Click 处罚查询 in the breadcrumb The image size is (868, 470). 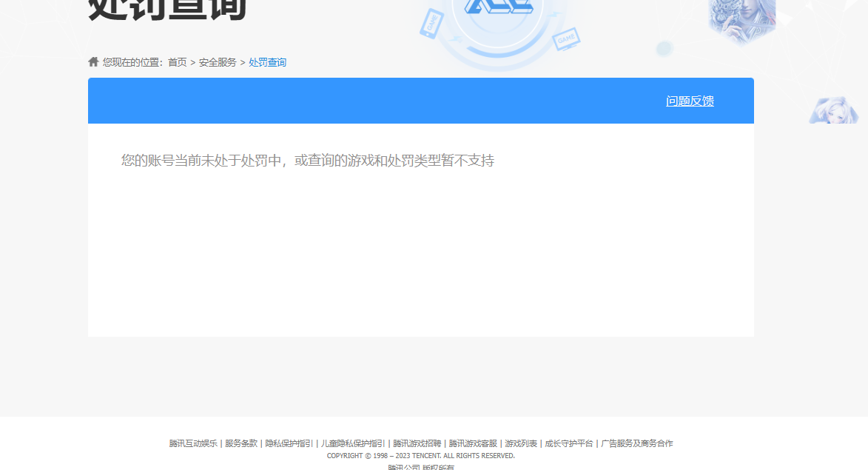coord(267,63)
